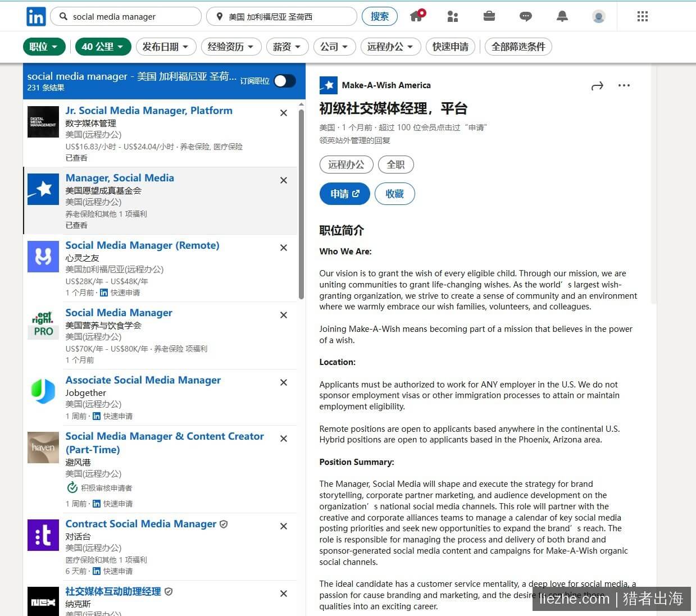Toggle the 订阅职位 job alert switch
The height and width of the screenshot is (616, 696).
[285, 81]
